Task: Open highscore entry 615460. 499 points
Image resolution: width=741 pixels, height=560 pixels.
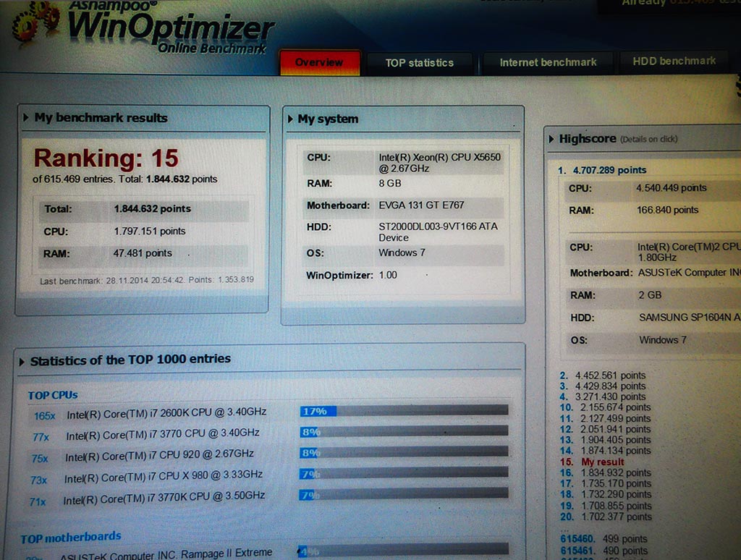Action: tap(604, 539)
